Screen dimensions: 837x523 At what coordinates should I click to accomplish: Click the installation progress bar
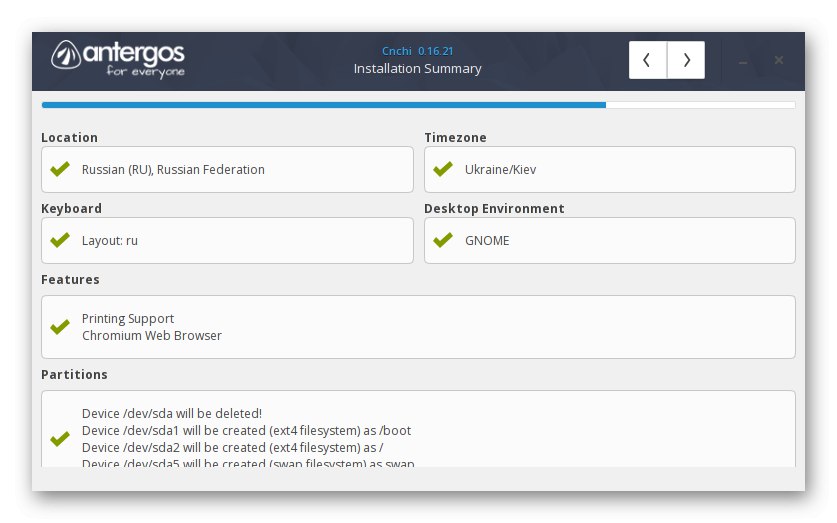418,104
